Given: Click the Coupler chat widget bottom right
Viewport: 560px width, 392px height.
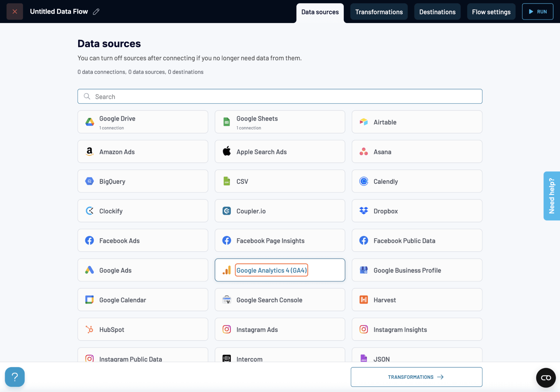Looking at the screenshot, I should click(x=546, y=377).
